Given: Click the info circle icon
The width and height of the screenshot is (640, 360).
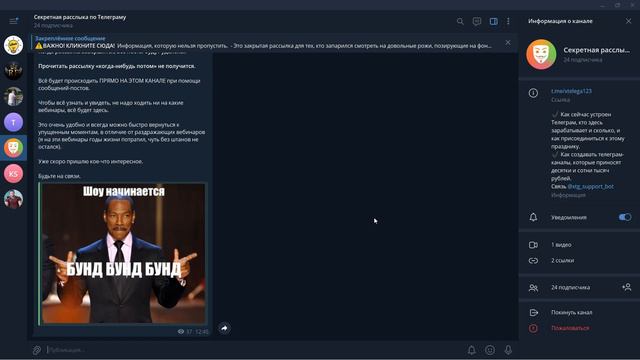Looking at the screenshot, I should coord(533,93).
